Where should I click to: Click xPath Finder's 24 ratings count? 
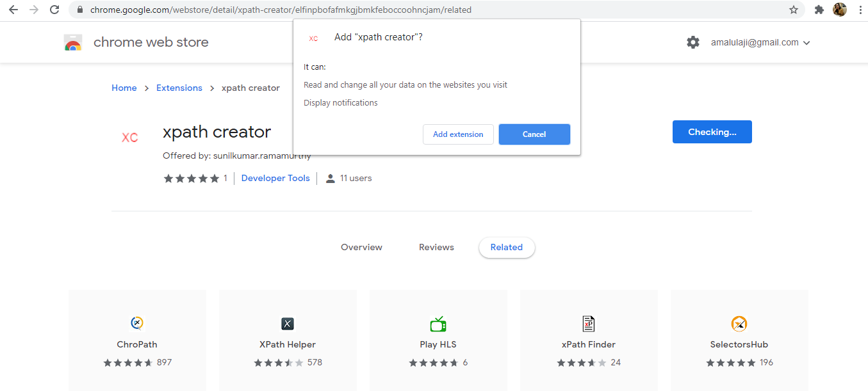(616, 362)
